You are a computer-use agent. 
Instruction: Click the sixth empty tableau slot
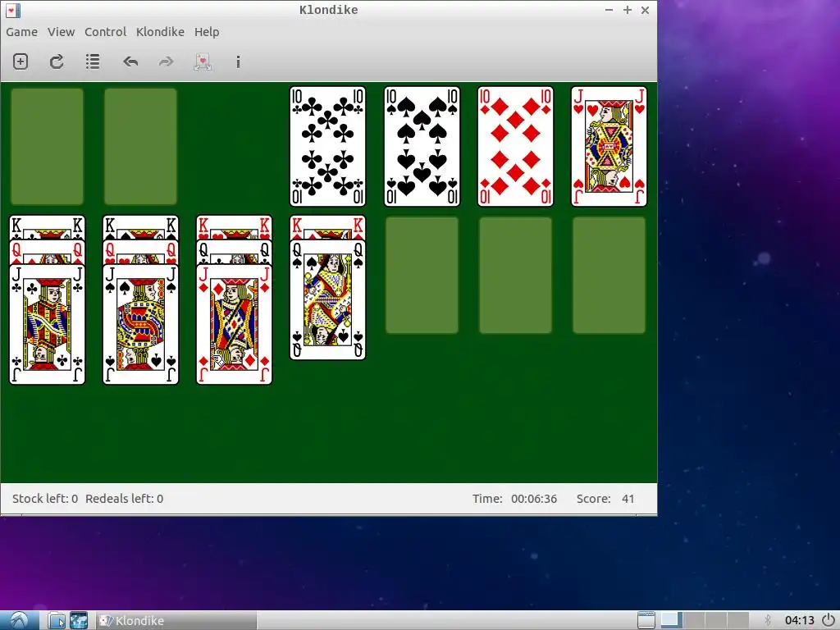[515, 276]
